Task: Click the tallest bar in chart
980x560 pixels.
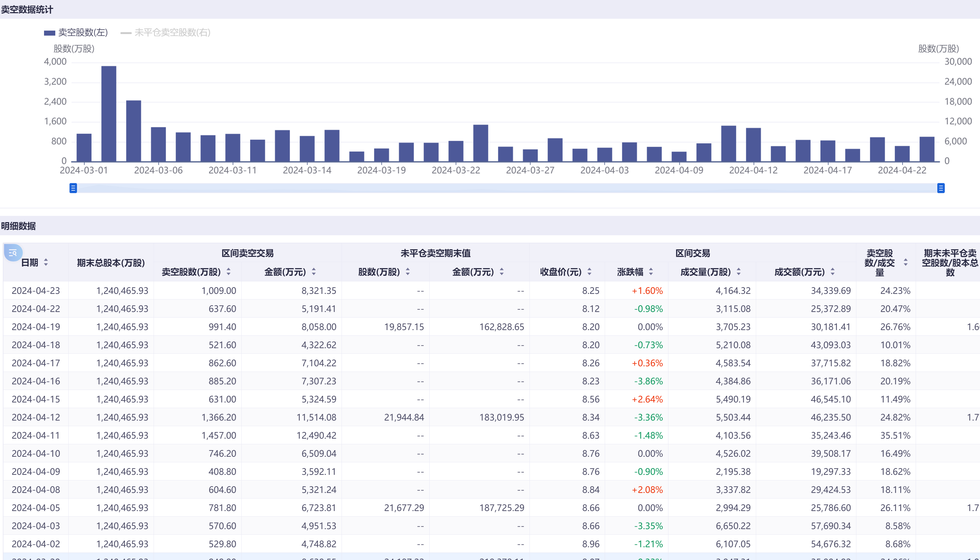Action: coord(109,114)
